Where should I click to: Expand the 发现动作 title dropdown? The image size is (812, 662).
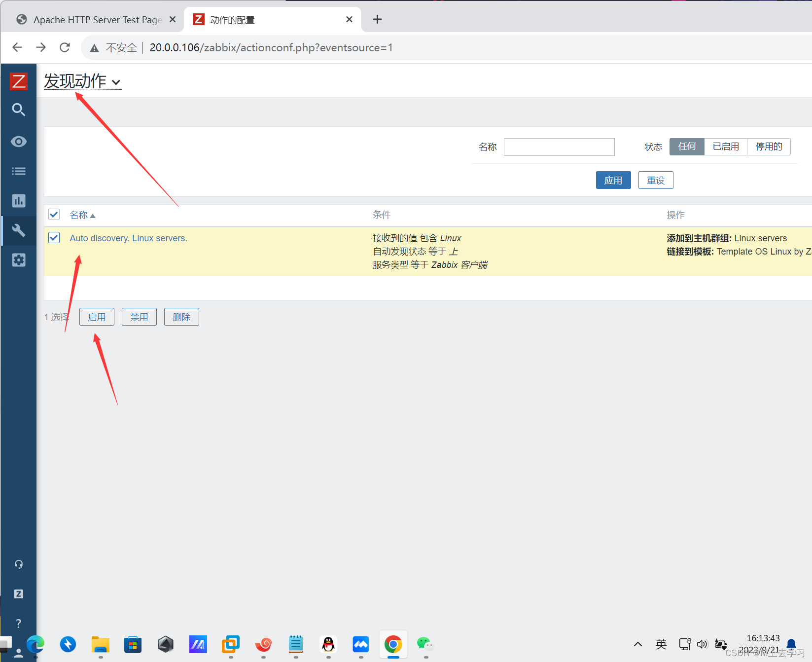(82, 81)
